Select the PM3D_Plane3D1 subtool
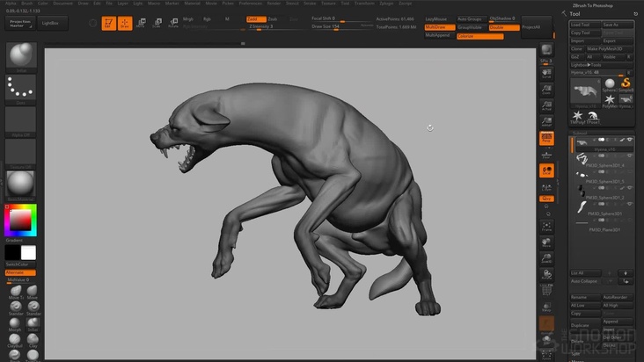 pos(606,229)
